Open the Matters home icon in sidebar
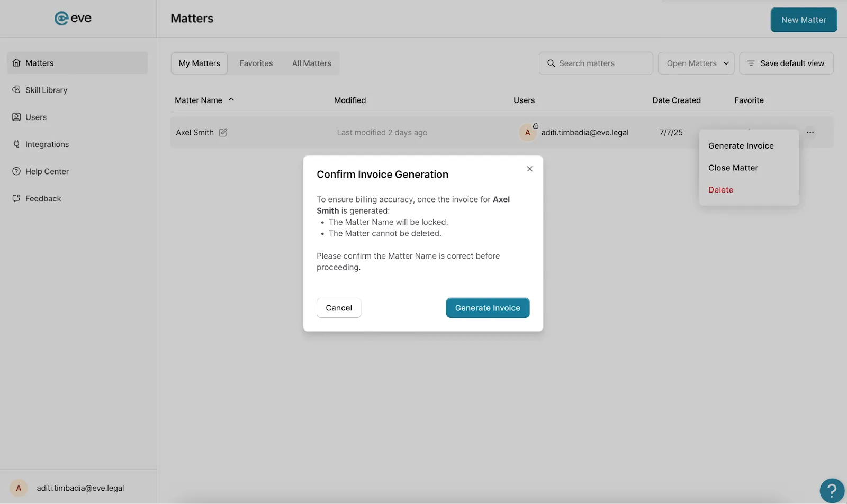This screenshot has width=847, height=504. click(x=16, y=62)
